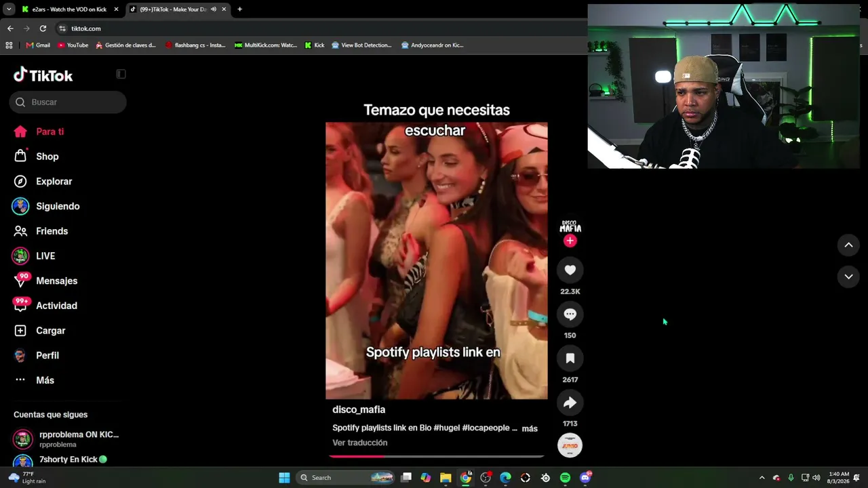Screen dimensions: 868x488
Task: Open the taskbar clock and calendar
Action: [838, 478]
